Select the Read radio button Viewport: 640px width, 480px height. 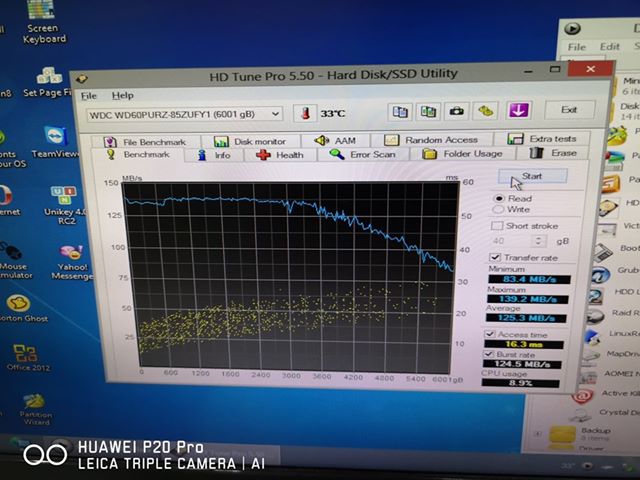pyautogui.click(x=499, y=198)
